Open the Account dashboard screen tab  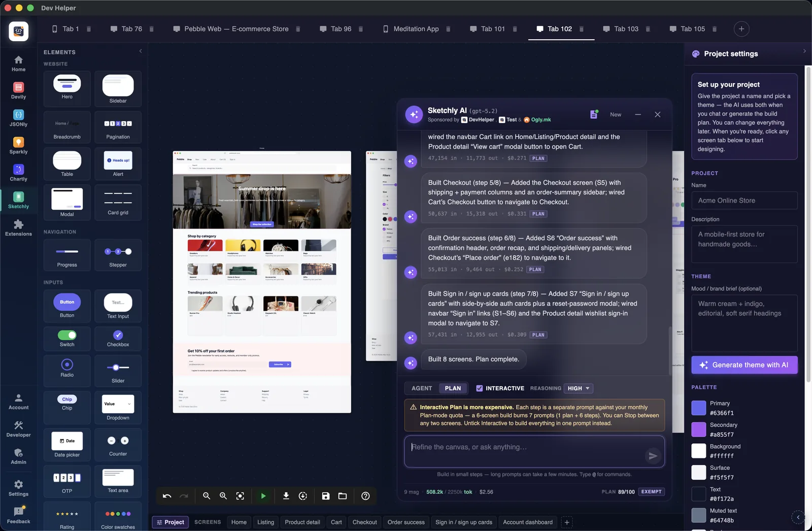528,522
